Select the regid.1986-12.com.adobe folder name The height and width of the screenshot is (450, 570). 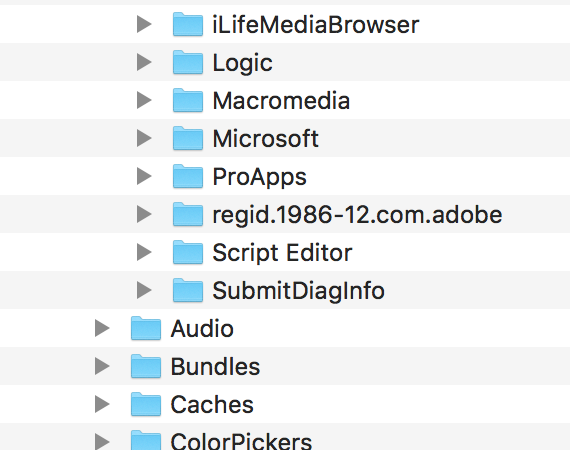pyautogui.click(x=357, y=215)
